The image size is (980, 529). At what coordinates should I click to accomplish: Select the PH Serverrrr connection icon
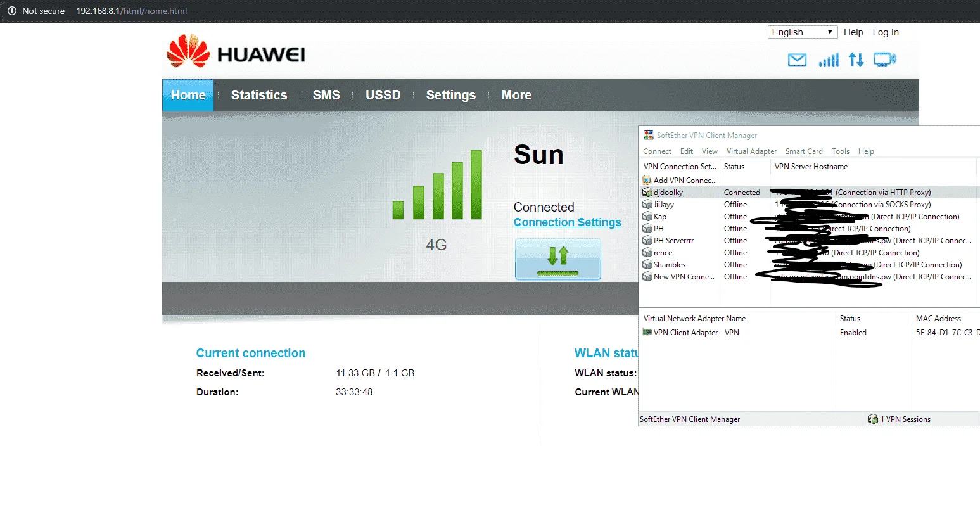647,241
